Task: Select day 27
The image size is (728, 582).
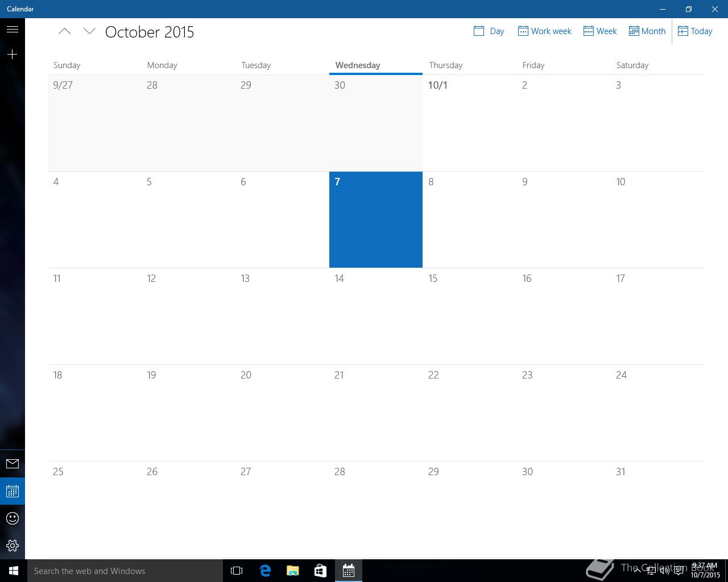Action: 282,509
